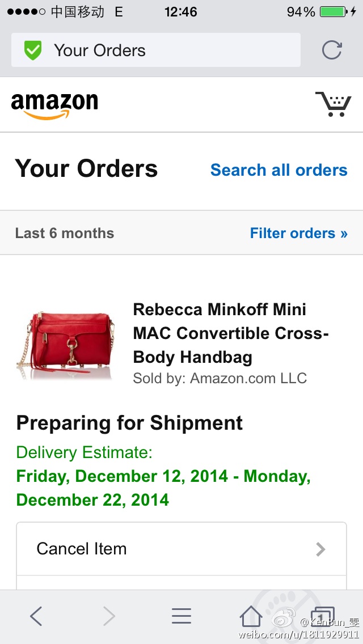The image size is (363, 644).
Task: Open the browser tabs switcher
Action: pyautogui.click(x=322, y=616)
